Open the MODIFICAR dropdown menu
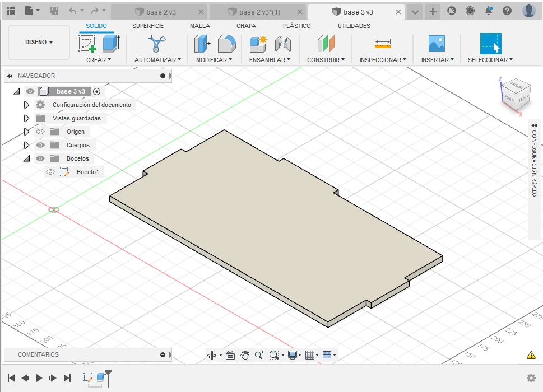Image resolution: width=543 pixels, height=392 pixels. click(x=214, y=60)
